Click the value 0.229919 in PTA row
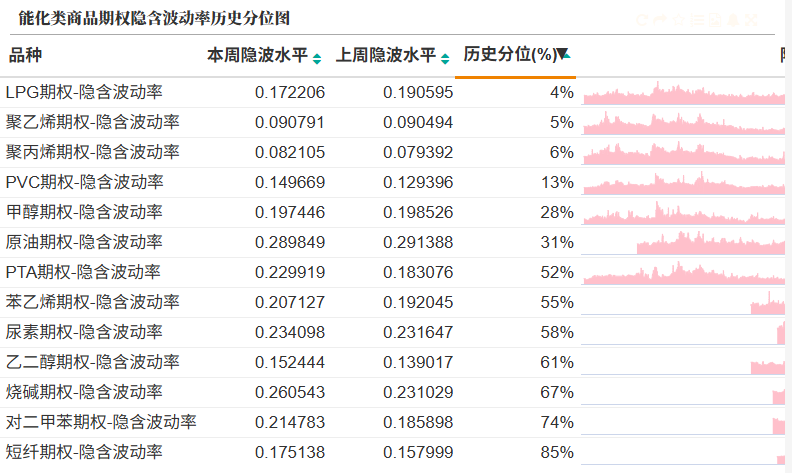Image resolution: width=792 pixels, height=473 pixels. [290, 272]
